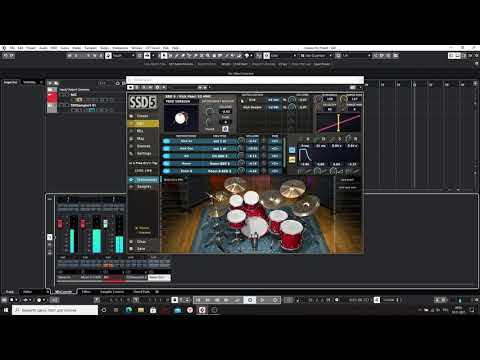480x360 pixels.
Task: Click the color tool icon in toolbar
Action: click(x=247, y=56)
